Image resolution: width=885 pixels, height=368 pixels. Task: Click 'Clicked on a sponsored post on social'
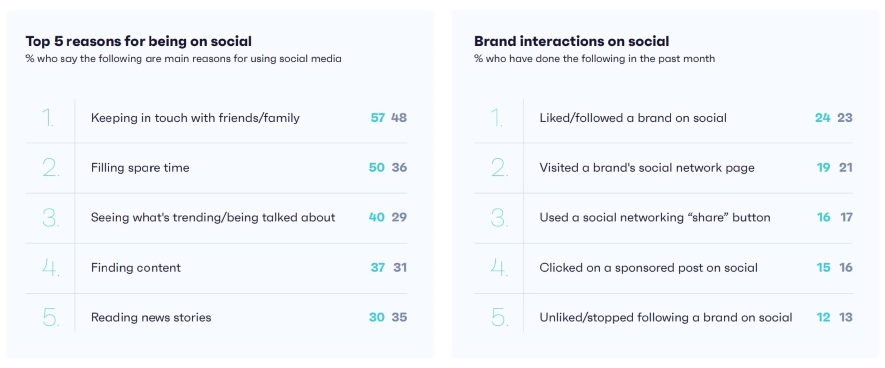649,268
